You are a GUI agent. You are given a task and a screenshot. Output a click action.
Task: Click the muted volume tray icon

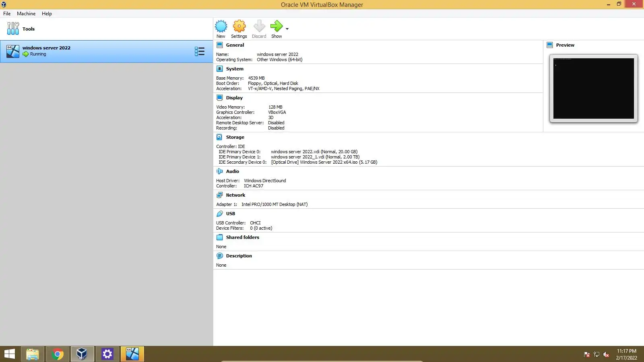(606, 354)
